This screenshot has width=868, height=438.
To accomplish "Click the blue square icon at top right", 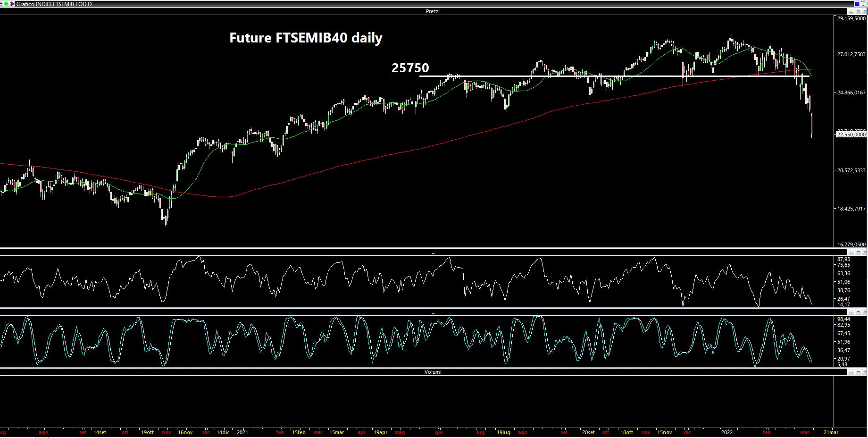I will click(x=857, y=4).
